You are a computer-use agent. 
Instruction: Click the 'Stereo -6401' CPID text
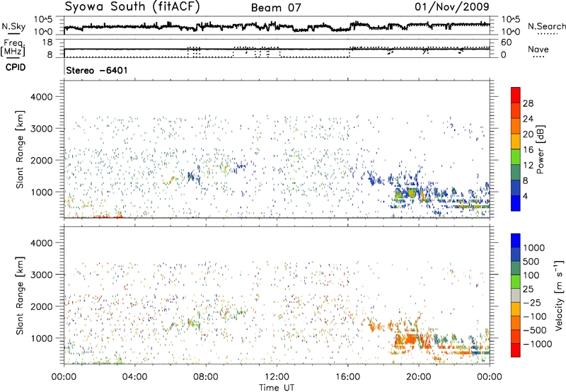97,70
